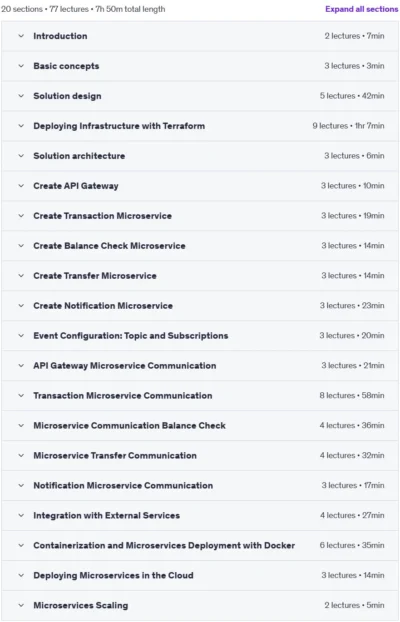This screenshot has width=400, height=622.
Task: Open the Solution design section chevron
Action: pyautogui.click(x=21, y=96)
